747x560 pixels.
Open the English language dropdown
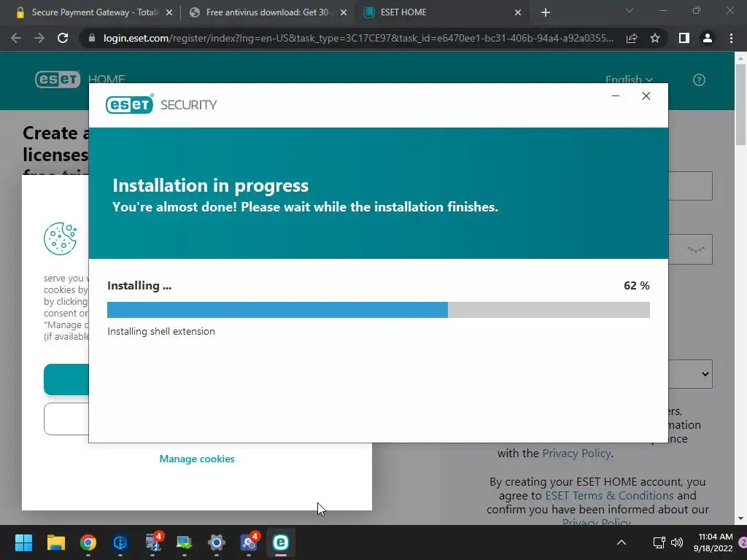pos(629,79)
